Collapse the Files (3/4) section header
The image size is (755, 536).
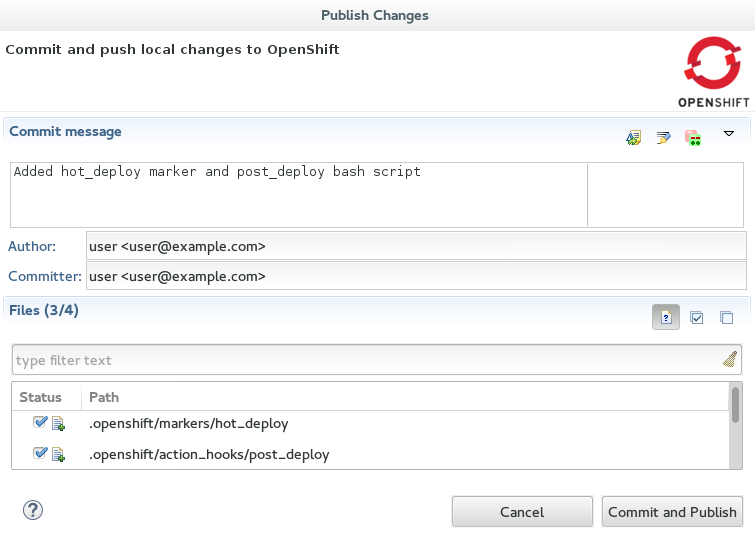[x=44, y=310]
